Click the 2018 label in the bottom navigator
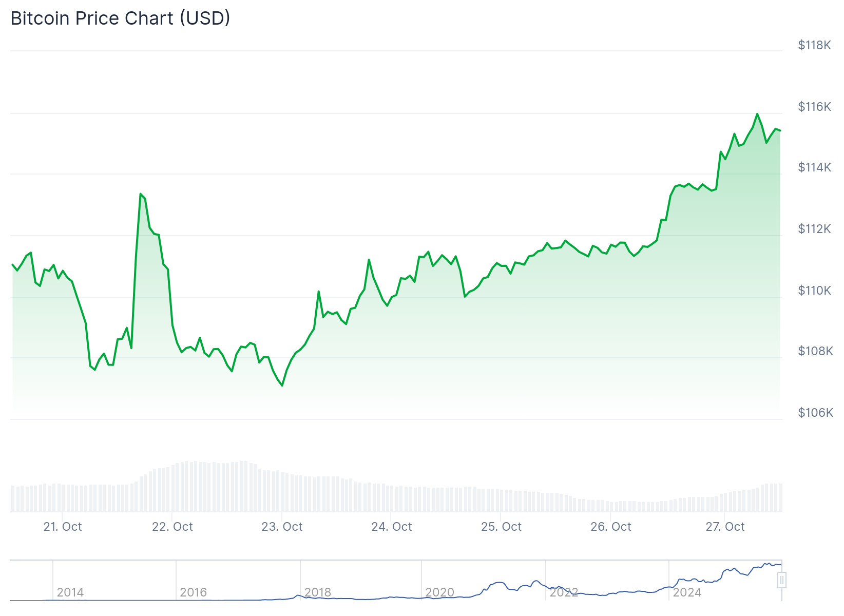Screen dimensions: 844x616 pos(318,592)
